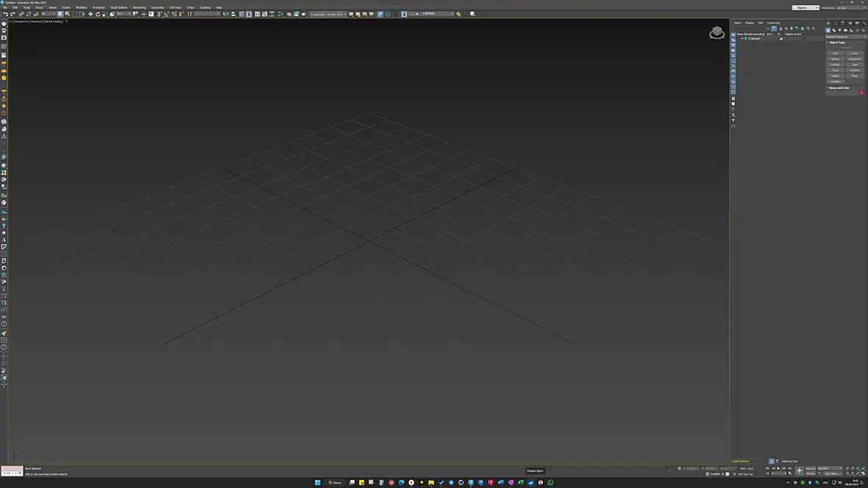868x488 pixels.
Task: Switch to the Hierarchy command panel tab
Action: click(842, 24)
